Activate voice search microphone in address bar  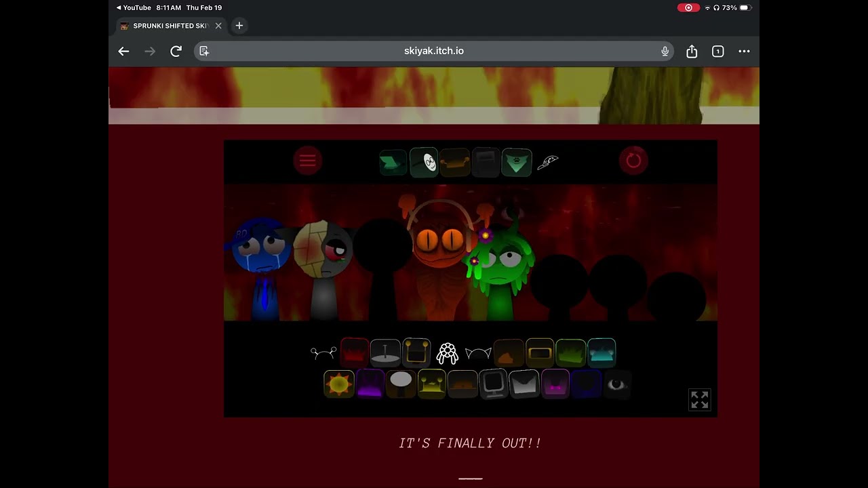point(665,51)
